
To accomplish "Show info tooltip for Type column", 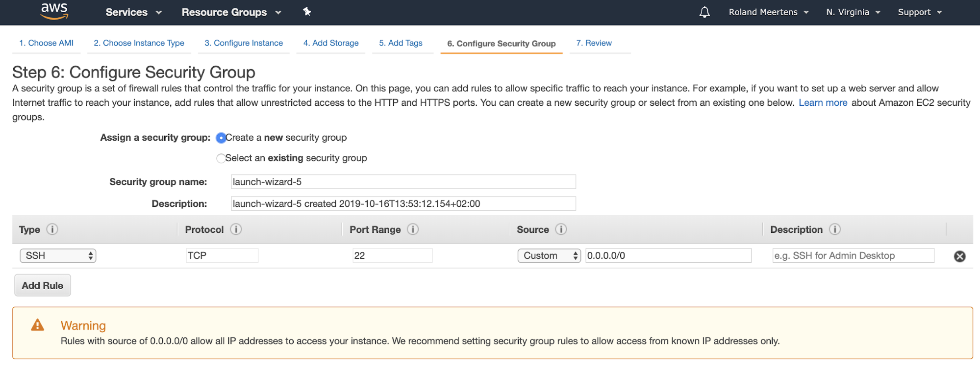I will point(52,229).
